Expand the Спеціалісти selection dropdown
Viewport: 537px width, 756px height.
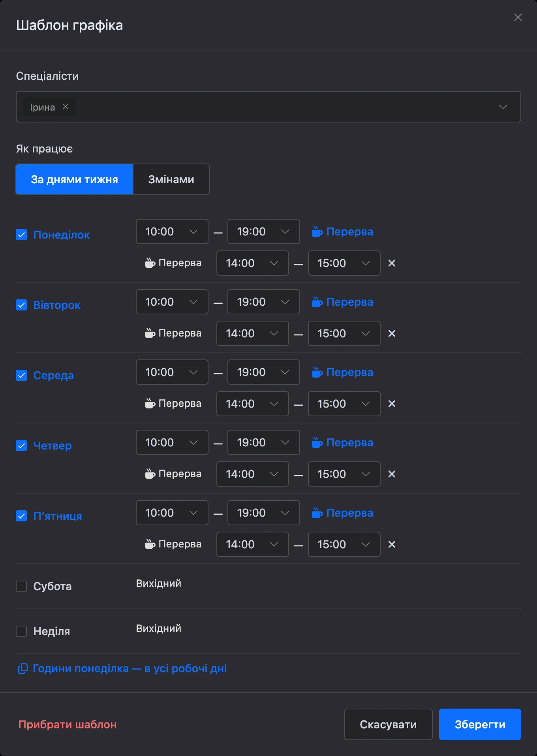(503, 107)
